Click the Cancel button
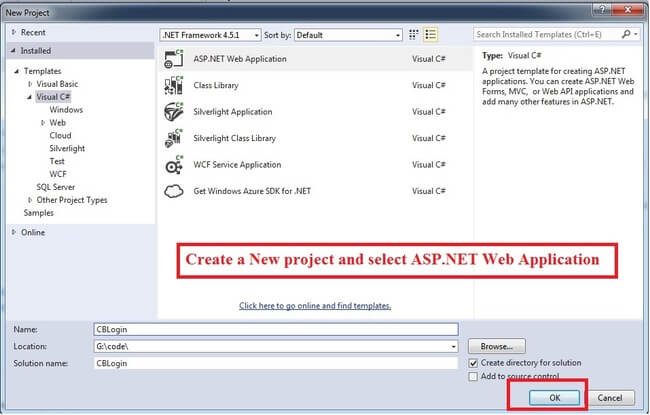 pos(610,398)
